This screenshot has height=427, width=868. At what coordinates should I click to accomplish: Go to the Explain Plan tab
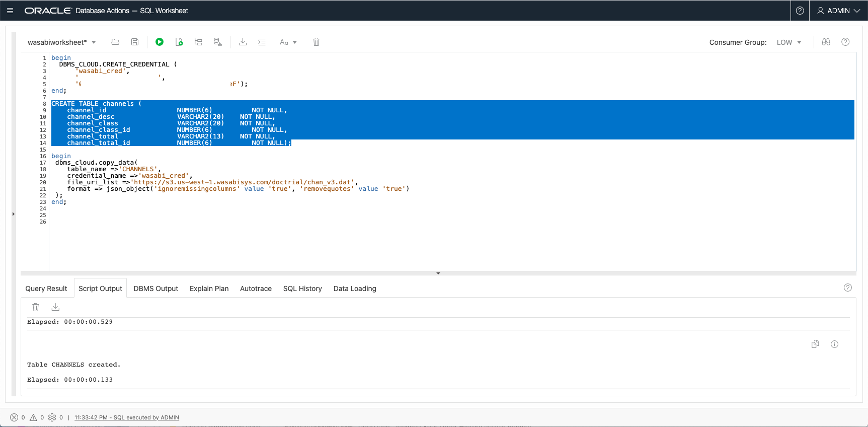tap(209, 289)
